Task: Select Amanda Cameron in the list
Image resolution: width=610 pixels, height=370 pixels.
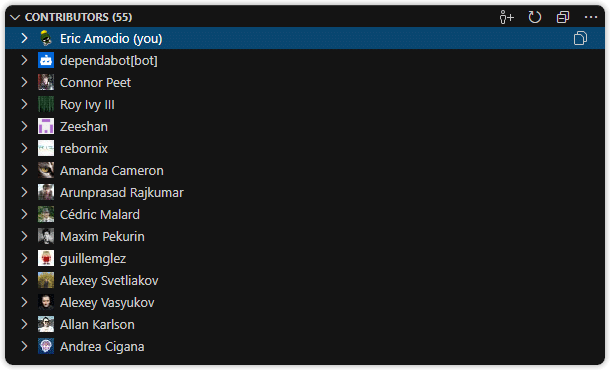Action: pos(305,170)
